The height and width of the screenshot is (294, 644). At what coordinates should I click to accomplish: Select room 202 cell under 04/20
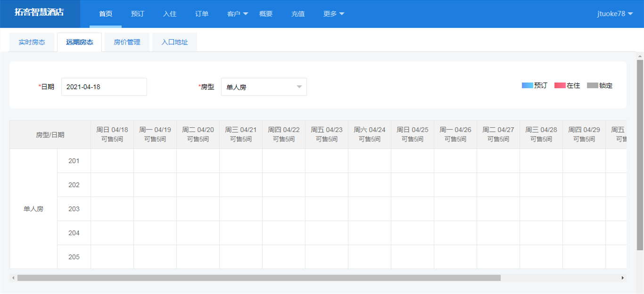198,185
